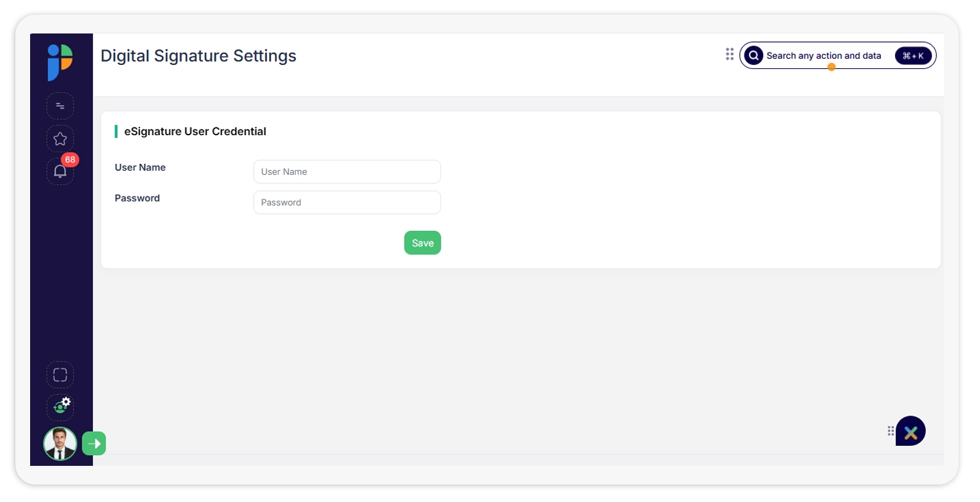Open favorites via the star icon
980x502 pixels.
click(x=60, y=139)
